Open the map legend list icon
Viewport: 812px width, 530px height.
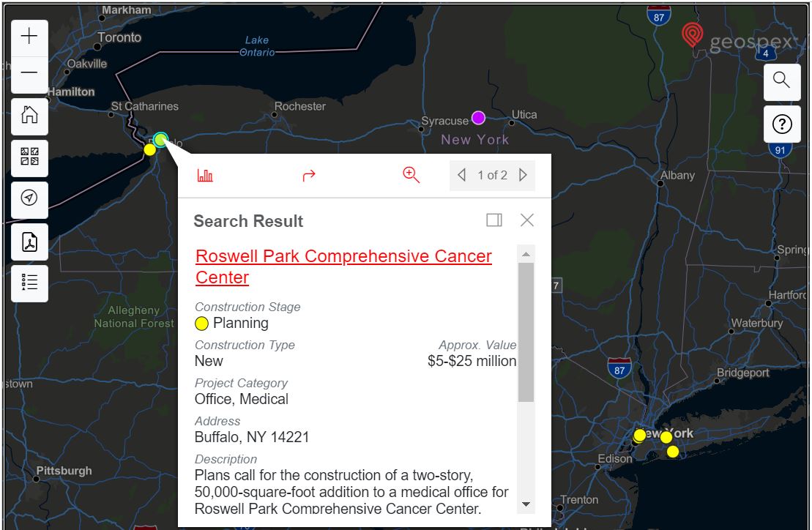click(x=29, y=283)
